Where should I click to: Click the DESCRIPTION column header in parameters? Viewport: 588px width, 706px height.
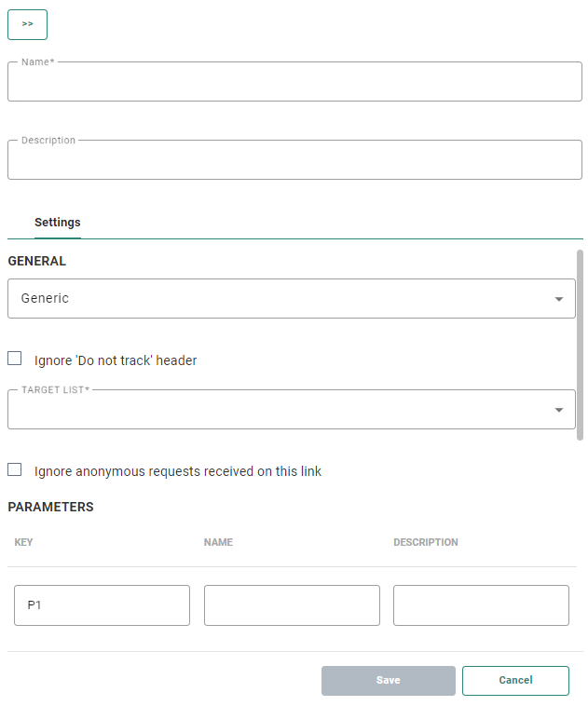tap(425, 542)
